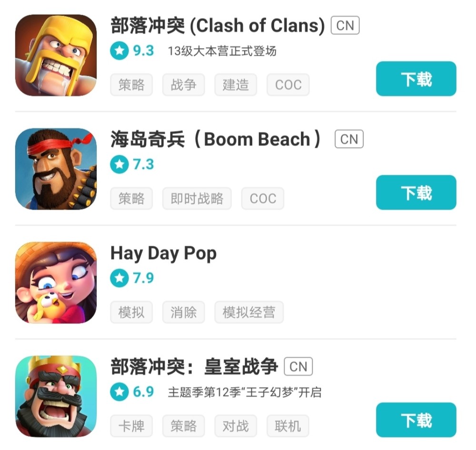Download 皇室战争 with the 下载 button
This screenshot has height=450, width=476.
416,420
